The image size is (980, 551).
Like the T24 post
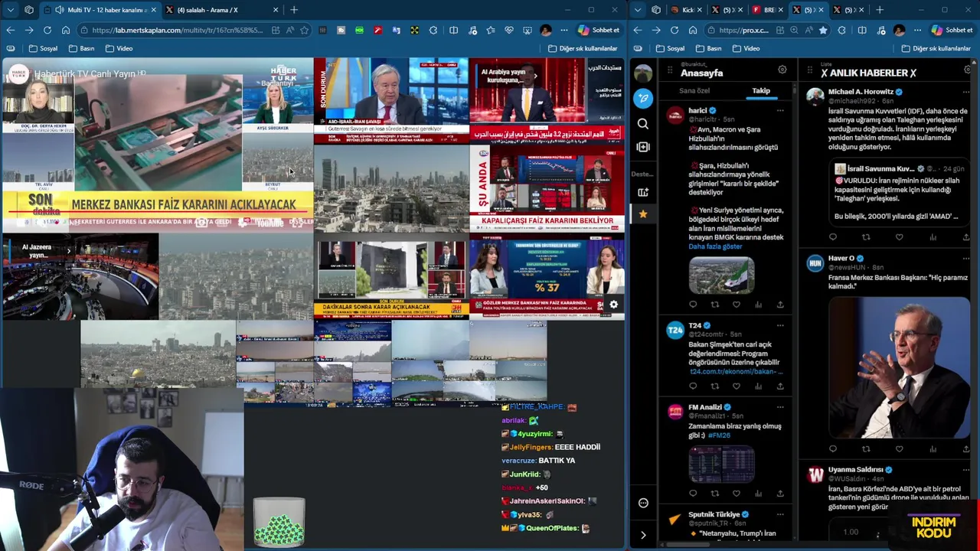pyautogui.click(x=737, y=386)
